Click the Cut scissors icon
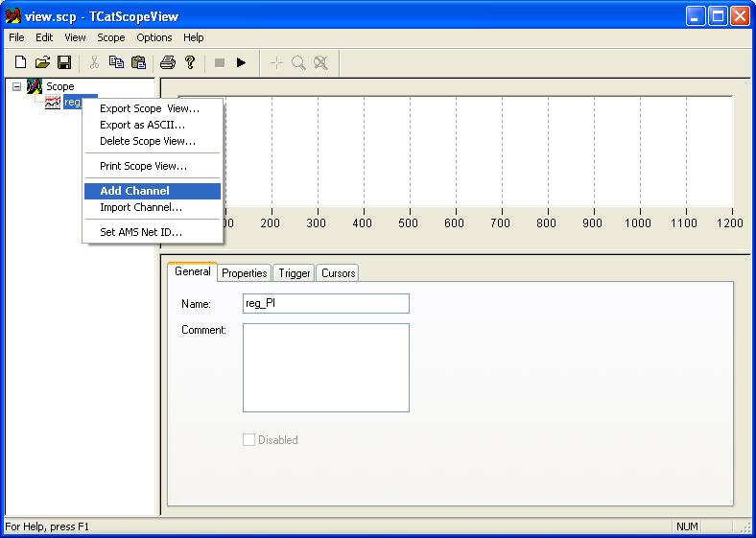 [94, 62]
